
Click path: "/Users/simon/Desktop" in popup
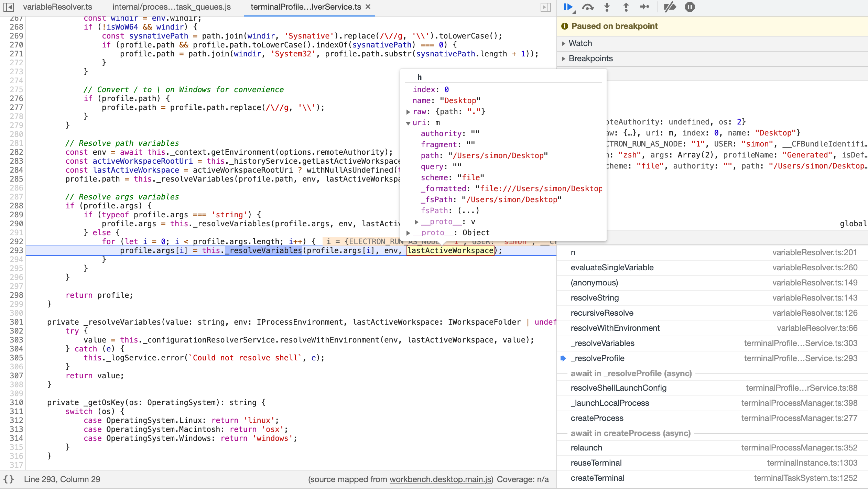tap(484, 155)
